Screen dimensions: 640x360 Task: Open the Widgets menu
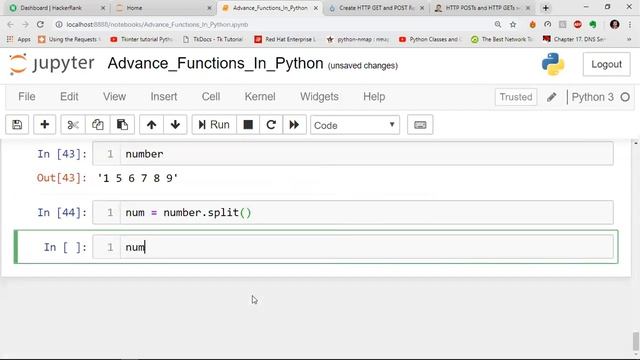pyautogui.click(x=319, y=97)
